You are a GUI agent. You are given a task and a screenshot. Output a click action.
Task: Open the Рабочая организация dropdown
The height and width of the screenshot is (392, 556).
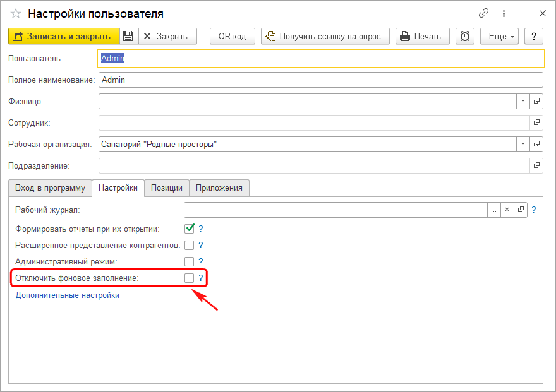(523, 144)
